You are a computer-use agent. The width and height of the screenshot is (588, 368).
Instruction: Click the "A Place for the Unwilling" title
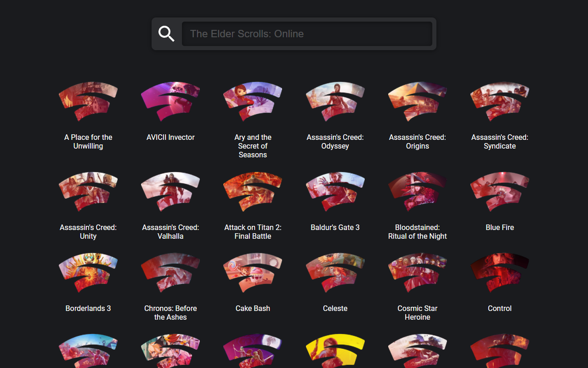88,142
